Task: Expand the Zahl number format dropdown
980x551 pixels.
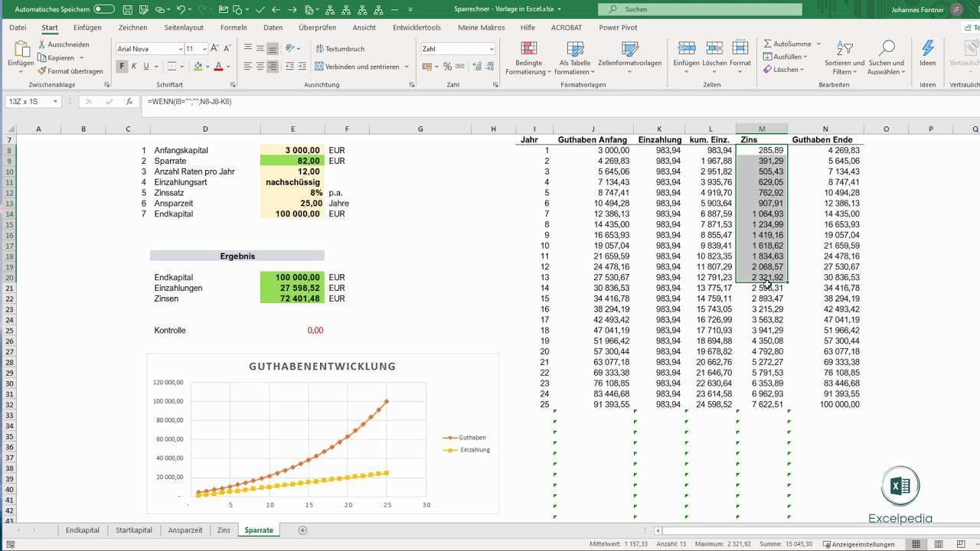Action: pyautogui.click(x=492, y=49)
